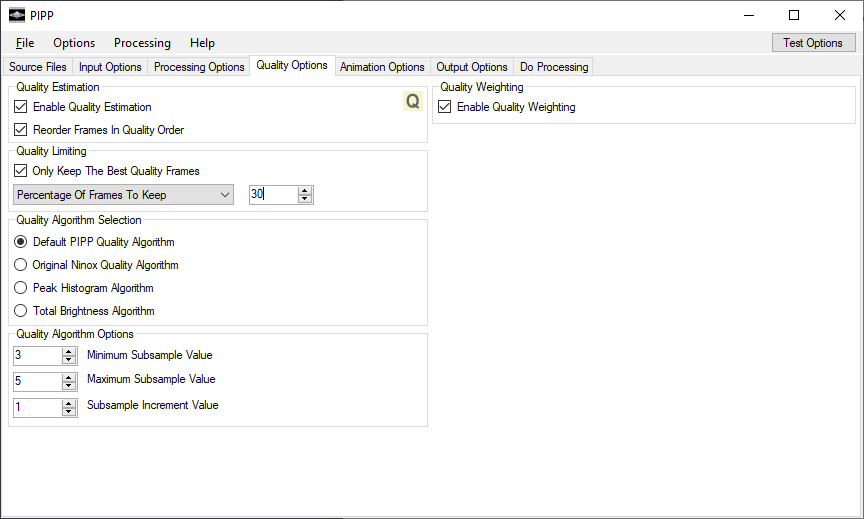864x519 pixels.
Task: Open the Processing menu
Action: click(142, 43)
